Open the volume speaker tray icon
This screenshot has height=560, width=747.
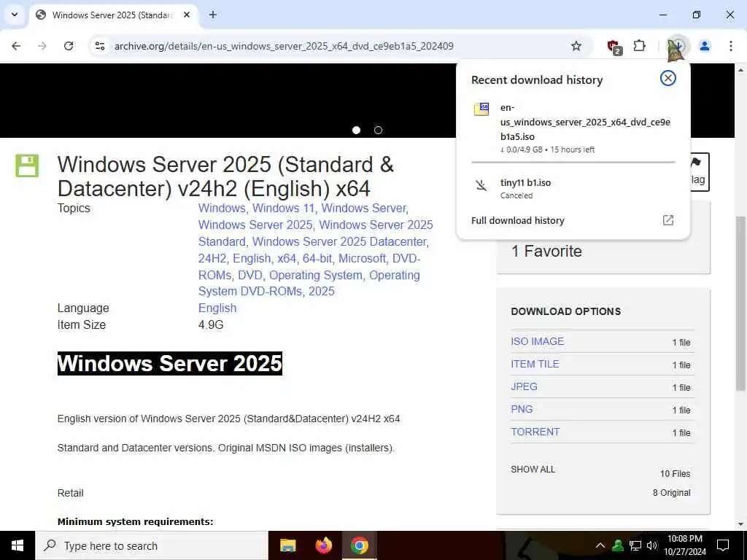tap(652, 545)
